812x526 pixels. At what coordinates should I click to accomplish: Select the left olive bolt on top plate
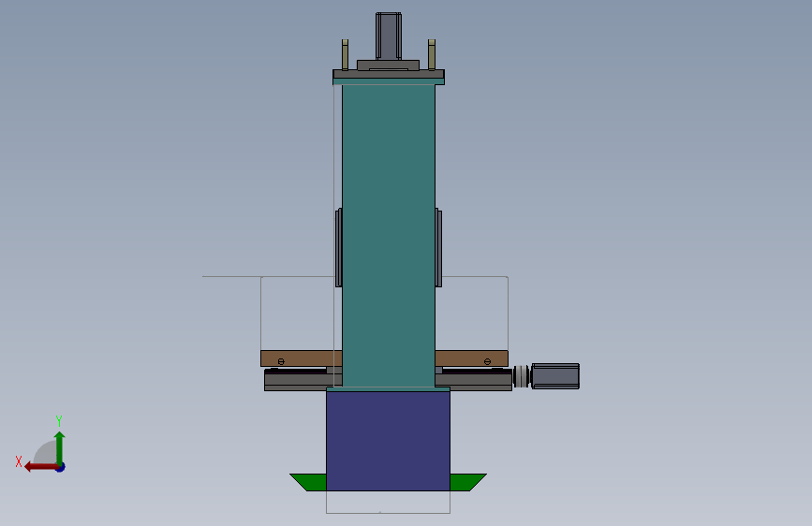coord(345,54)
